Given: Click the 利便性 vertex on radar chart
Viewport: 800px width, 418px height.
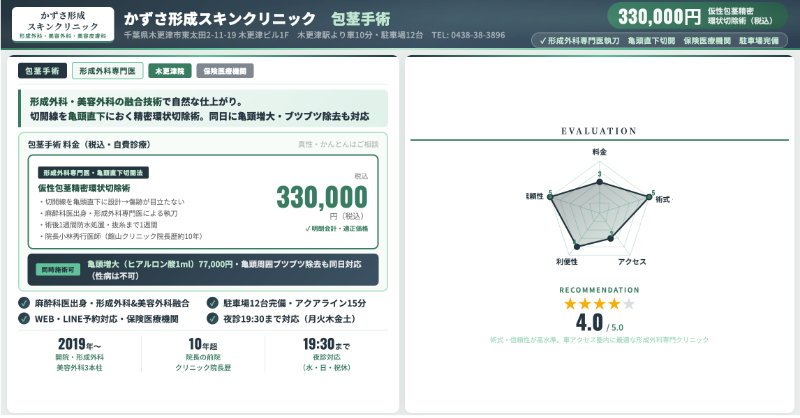Looking at the screenshot, I should tap(577, 246).
